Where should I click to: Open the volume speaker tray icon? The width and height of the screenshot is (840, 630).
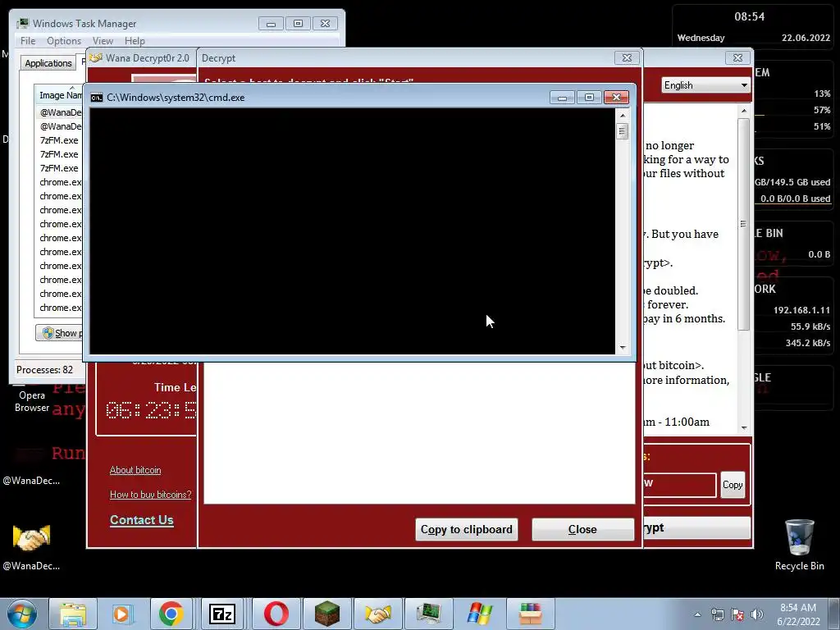757,614
